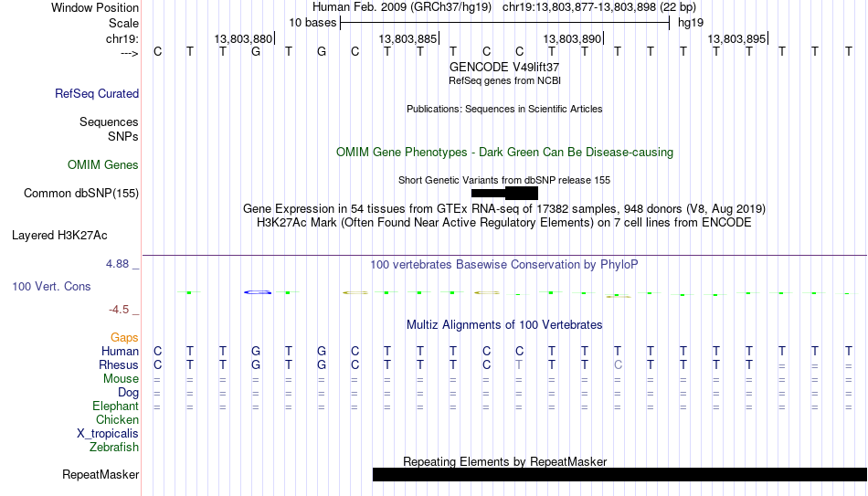Click Repeating Elements by RepeatMasker title

coord(504,461)
